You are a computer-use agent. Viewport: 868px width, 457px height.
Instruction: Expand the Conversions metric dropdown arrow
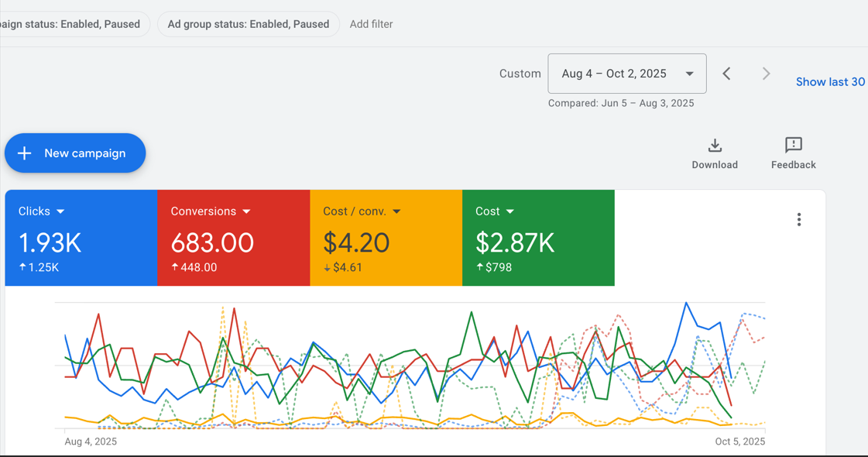(x=247, y=211)
